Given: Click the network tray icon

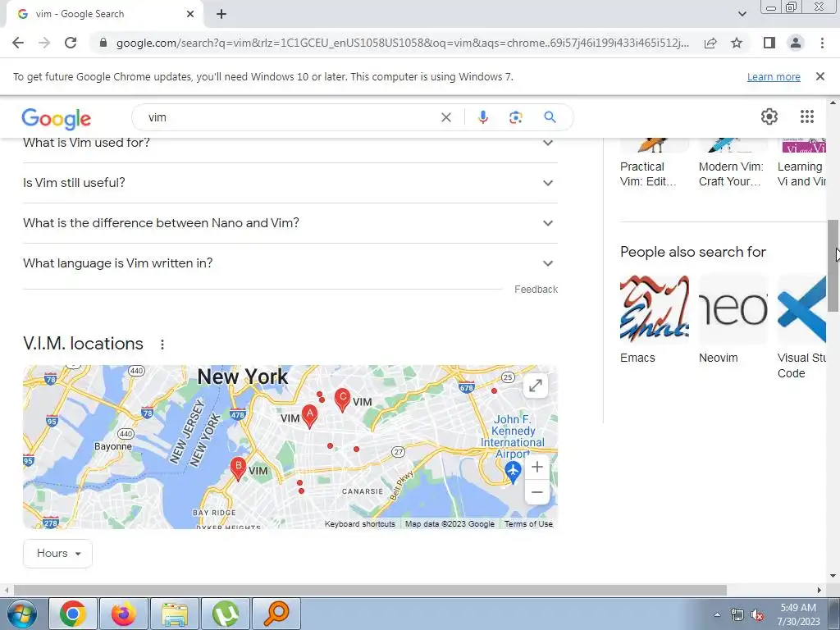Looking at the screenshot, I should [737, 615].
